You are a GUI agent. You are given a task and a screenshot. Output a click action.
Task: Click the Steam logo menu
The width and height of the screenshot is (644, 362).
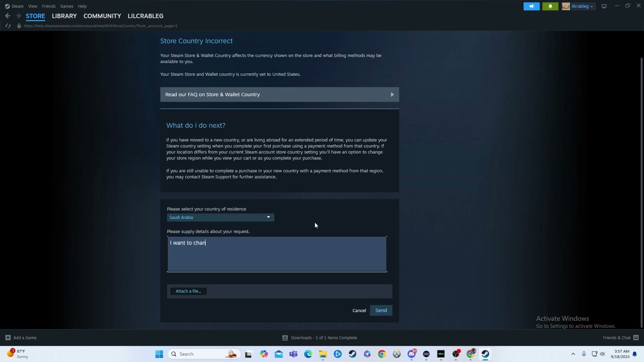(14, 6)
